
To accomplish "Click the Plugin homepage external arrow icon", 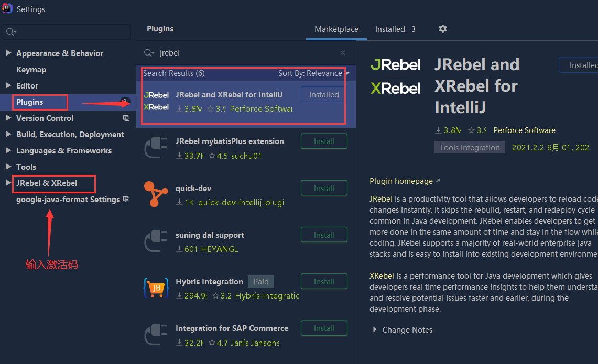I will 438,181.
